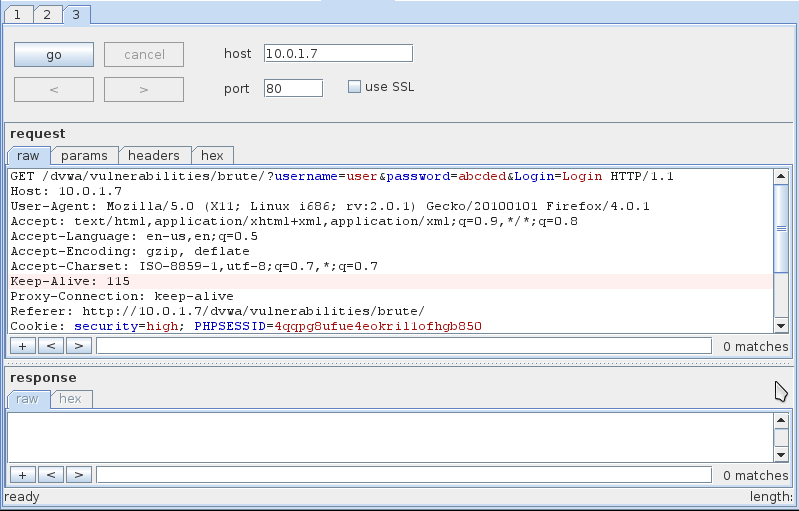Switch to repeater tab 2
Image resolution: width=799 pixels, height=511 pixels.
[x=47, y=15]
